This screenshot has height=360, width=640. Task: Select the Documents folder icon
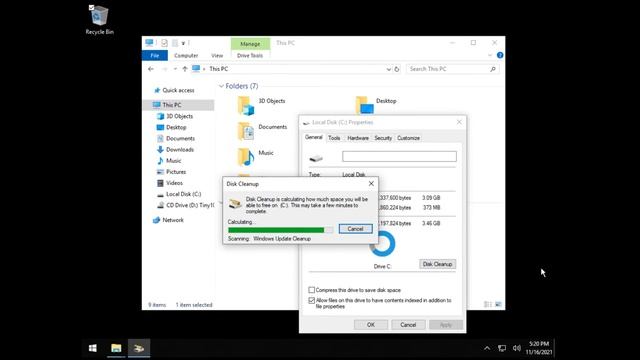pos(246,131)
